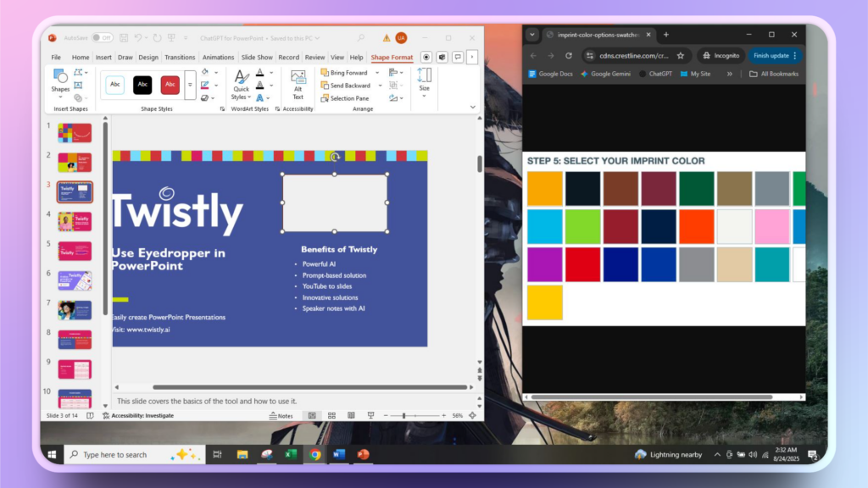Open Chrome tab search dropdown
Screen dimensions: 868x488
(532, 34)
